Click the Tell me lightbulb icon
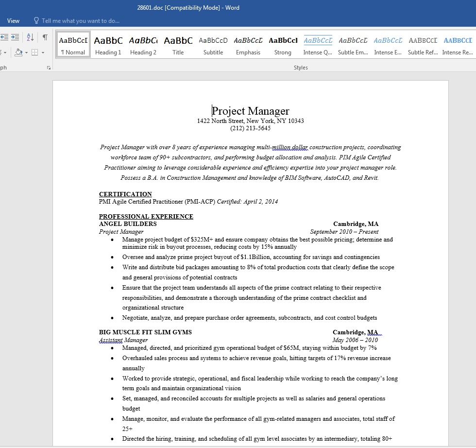The height and width of the screenshot is (448, 476). 36,21
